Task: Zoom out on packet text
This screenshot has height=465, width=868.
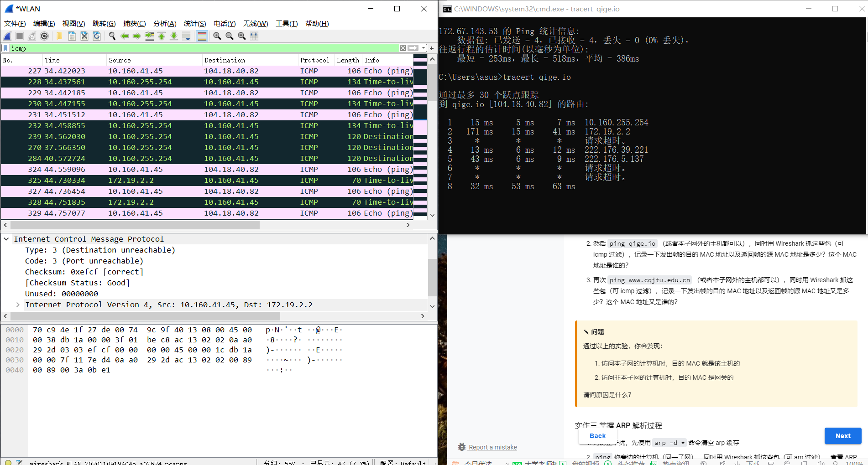Action: [230, 36]
